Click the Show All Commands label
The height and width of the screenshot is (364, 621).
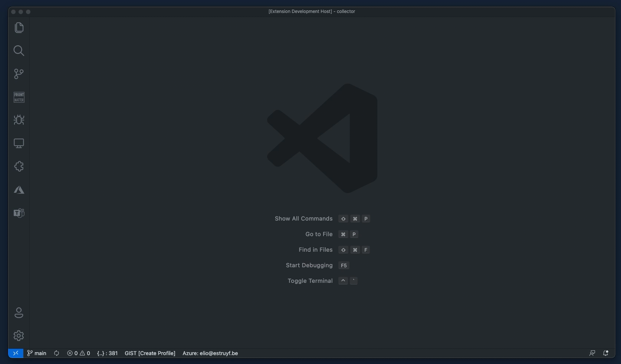pyautogui.click(x=303, y=219)
